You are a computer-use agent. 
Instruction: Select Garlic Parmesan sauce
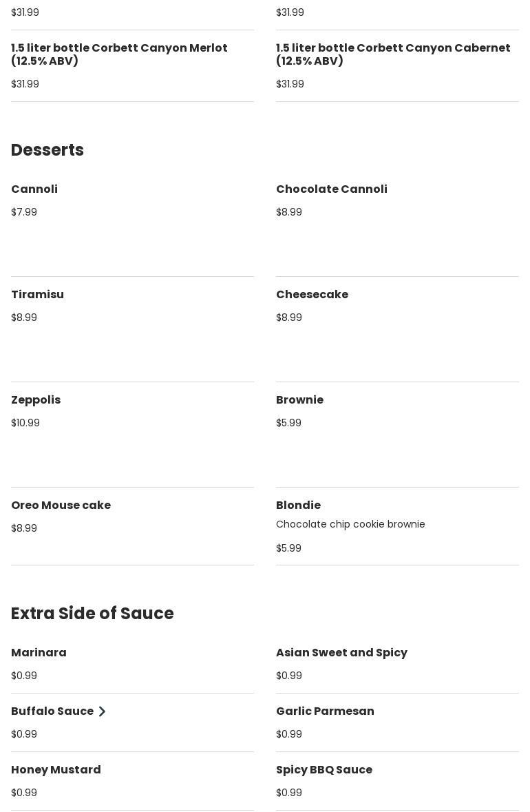click(325, 711)
